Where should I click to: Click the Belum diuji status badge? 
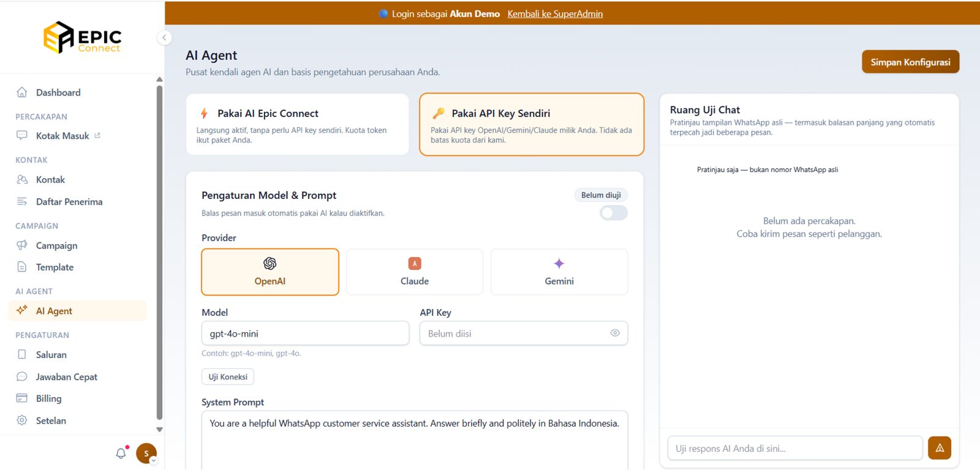coord(601,195)
